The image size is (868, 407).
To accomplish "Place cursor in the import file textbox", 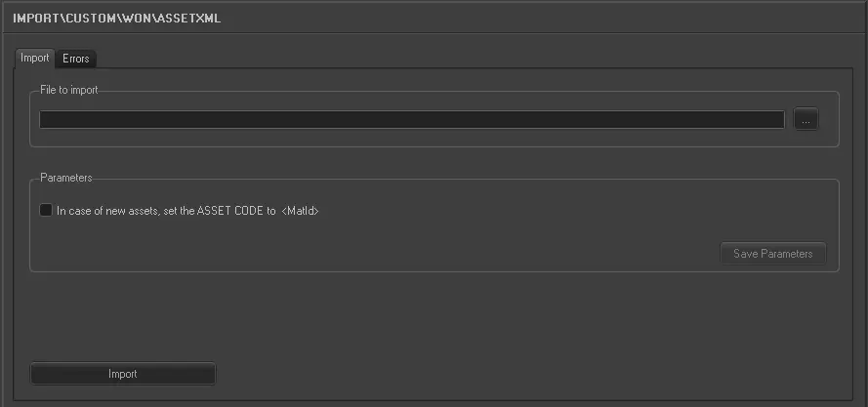I will pyautogui.click(x=411, y=119).
